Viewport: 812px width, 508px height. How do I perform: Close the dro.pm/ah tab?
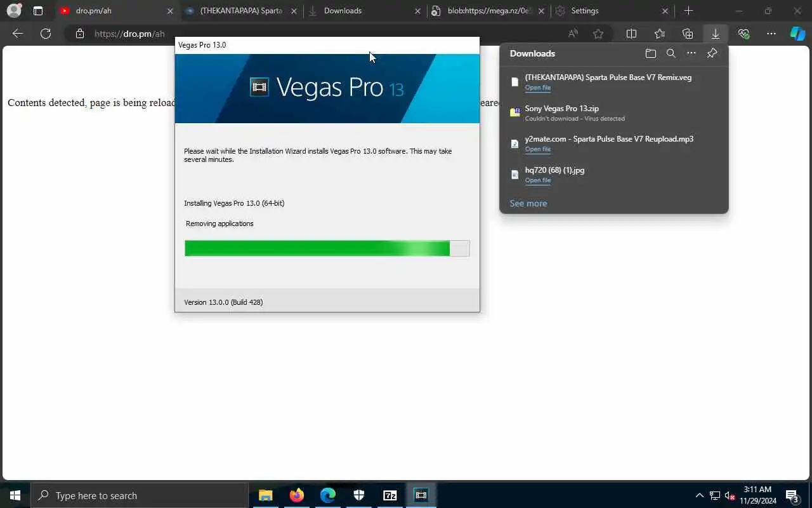[170, 11]
